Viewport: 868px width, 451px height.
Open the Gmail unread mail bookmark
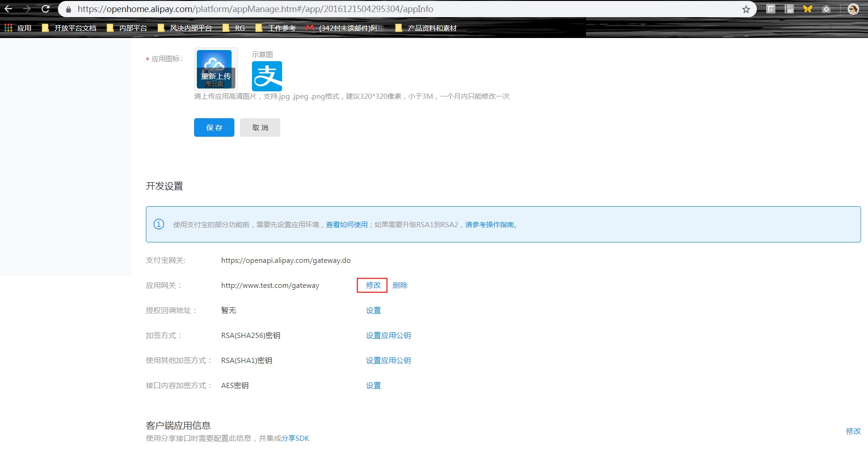click(x=345, y=28)
